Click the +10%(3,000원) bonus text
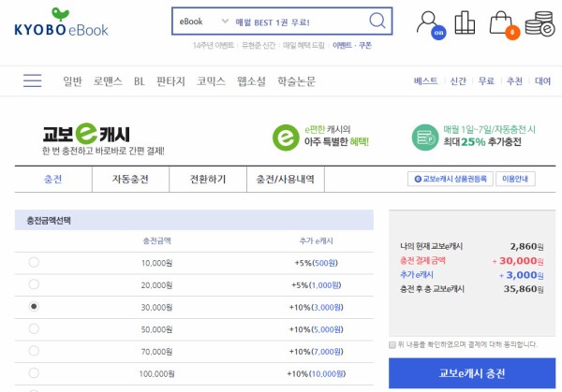 coord(317,308)
